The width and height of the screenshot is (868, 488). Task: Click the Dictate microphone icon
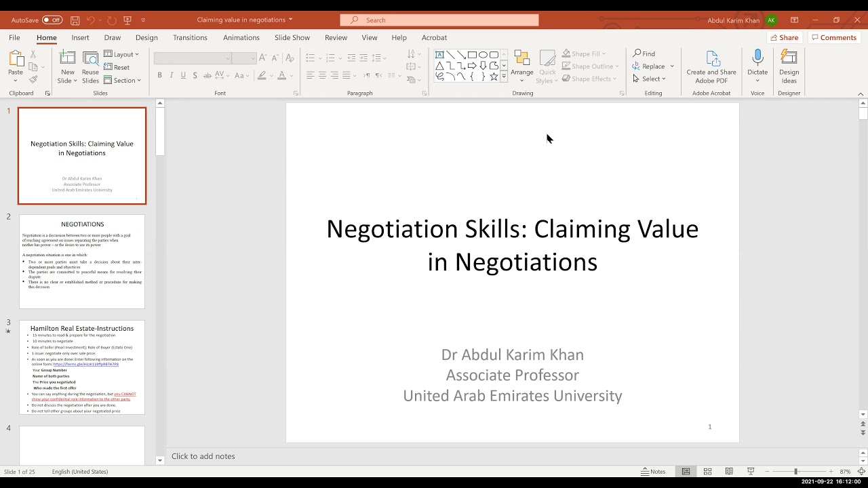[757, 58]
